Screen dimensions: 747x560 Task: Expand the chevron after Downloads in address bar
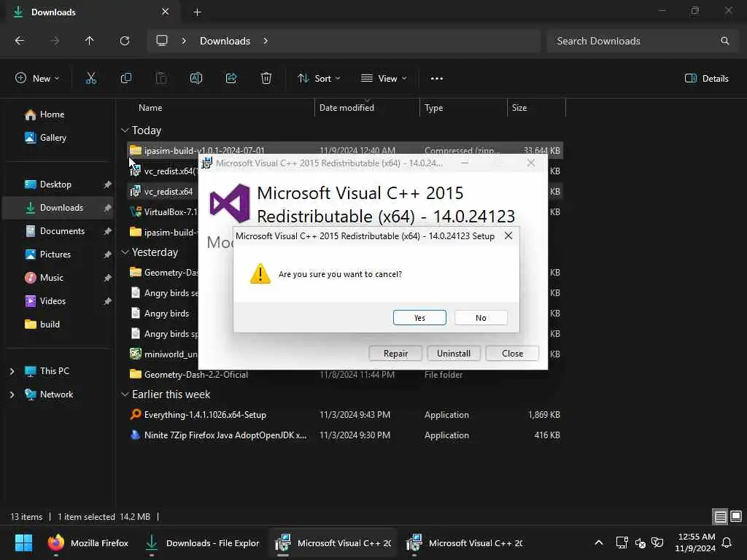[x=266, y=41]
